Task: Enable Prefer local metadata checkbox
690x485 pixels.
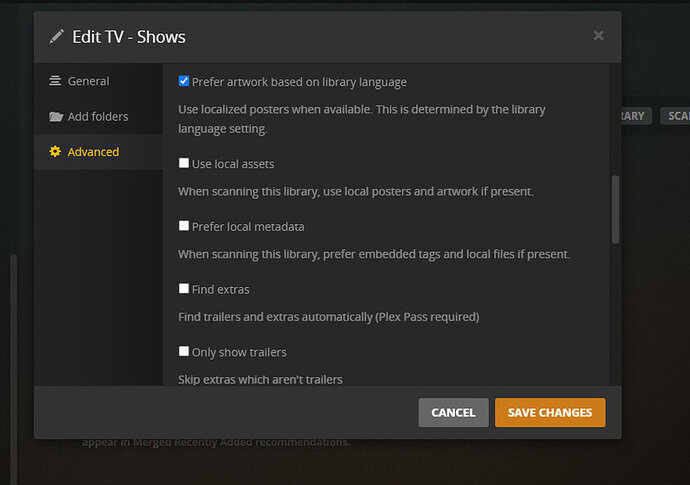Action: point(184,226)
